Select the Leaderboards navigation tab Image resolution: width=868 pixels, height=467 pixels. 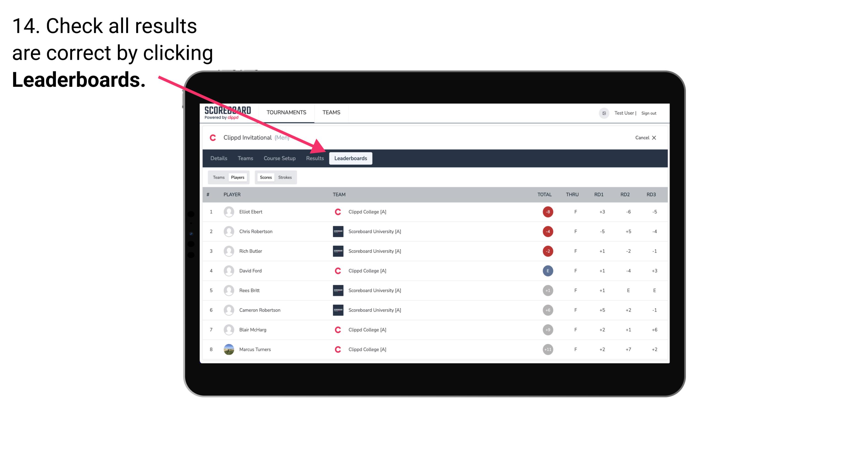coord(351,159)
